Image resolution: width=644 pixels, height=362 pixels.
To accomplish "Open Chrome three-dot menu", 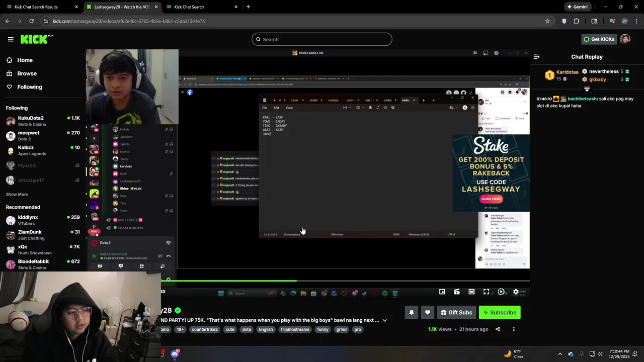I will [637, 21].
